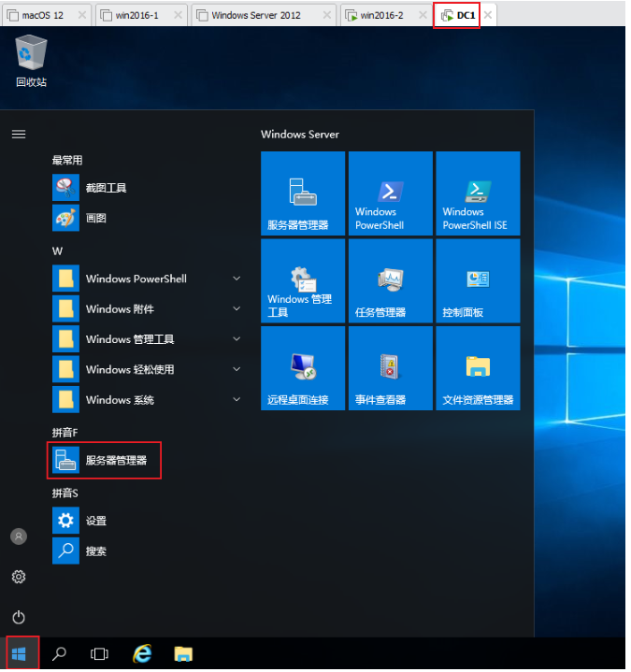Switch to the Windows Server 2012 tab

[x=264, y=16]
